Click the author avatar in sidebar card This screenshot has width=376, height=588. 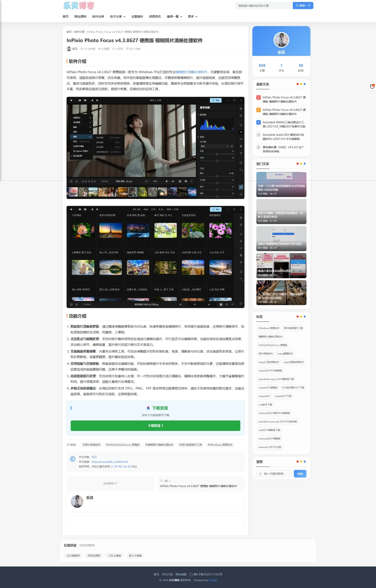coord(281,40)
